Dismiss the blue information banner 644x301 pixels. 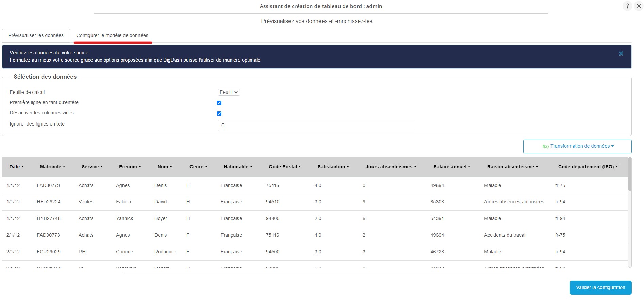coord(621,54)
